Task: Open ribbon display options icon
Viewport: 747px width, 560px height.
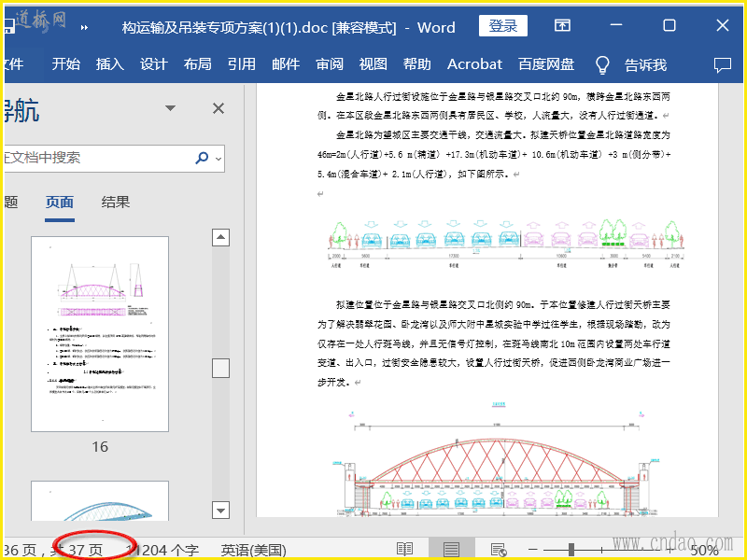Action: 563,25
